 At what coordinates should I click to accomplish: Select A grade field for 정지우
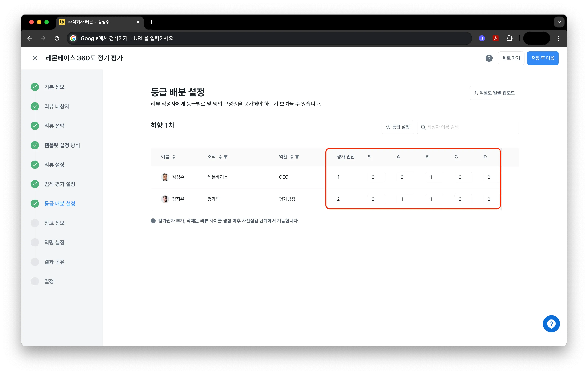(405, 199)
